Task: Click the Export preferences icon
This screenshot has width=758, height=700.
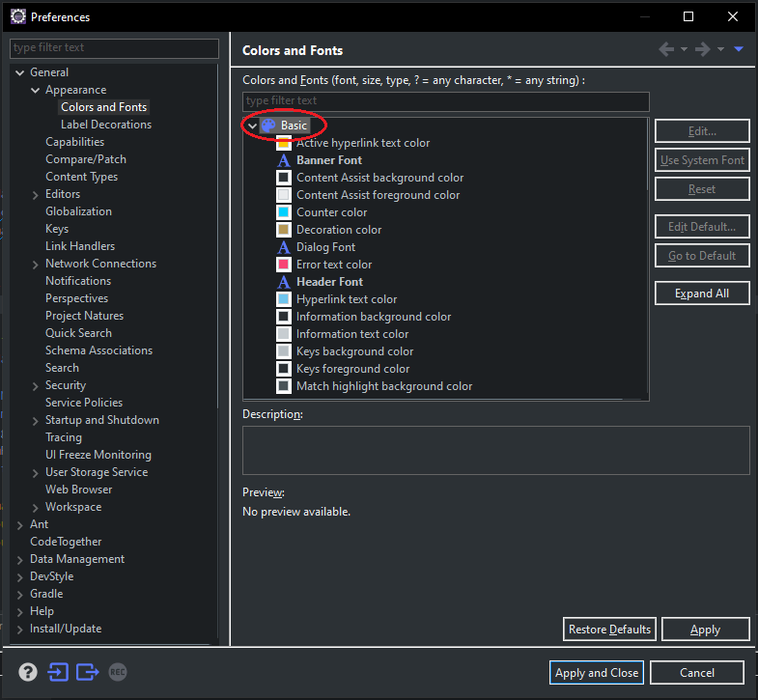Action: pos(88,672)
